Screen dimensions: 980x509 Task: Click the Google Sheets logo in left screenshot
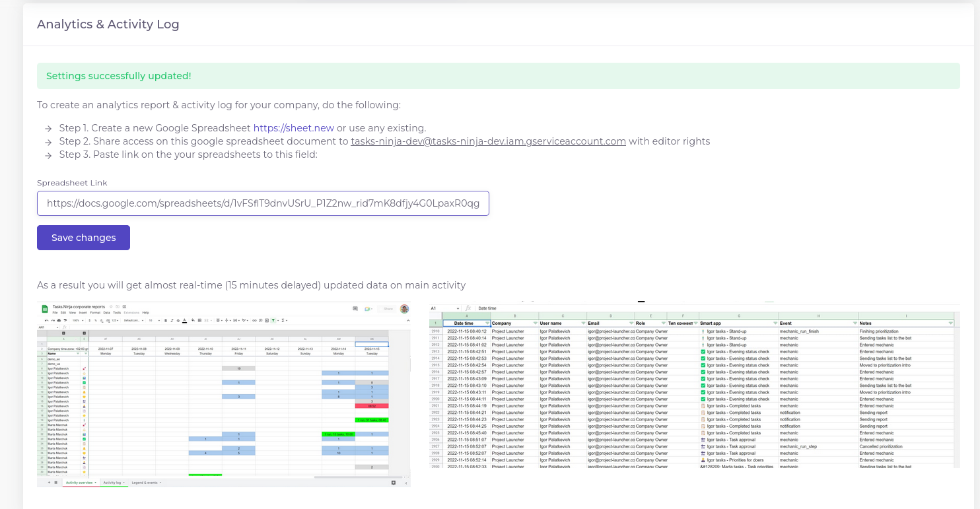[x=45, y=308]
